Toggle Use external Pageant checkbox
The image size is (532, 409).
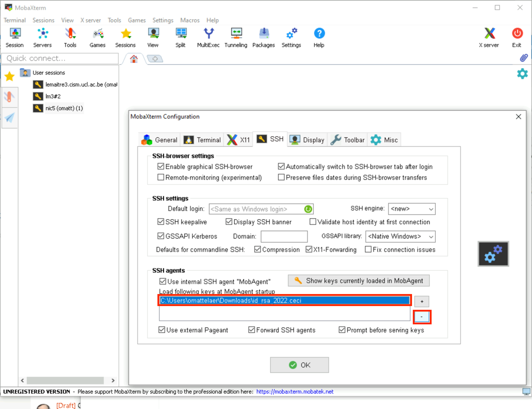click(x=162, y=330)
